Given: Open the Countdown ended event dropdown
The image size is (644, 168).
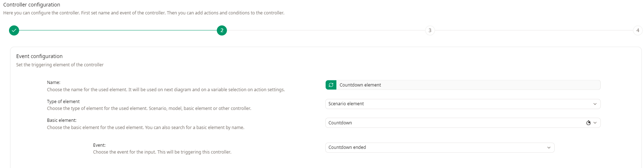Looking at the screenshot, I should (x=440, y=147).
